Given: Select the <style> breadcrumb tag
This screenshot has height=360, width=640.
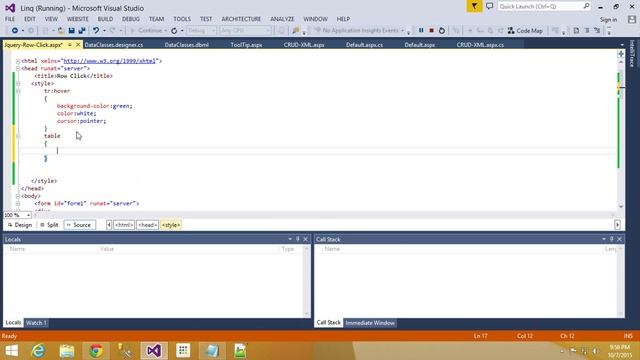Looking at the screenshot, I should (171, 225).
